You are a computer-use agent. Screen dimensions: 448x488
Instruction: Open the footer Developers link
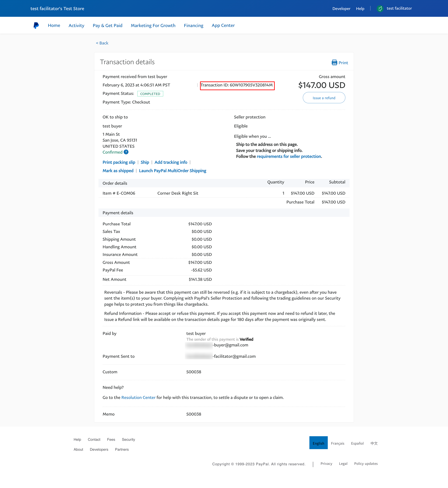tap(99, 449)
